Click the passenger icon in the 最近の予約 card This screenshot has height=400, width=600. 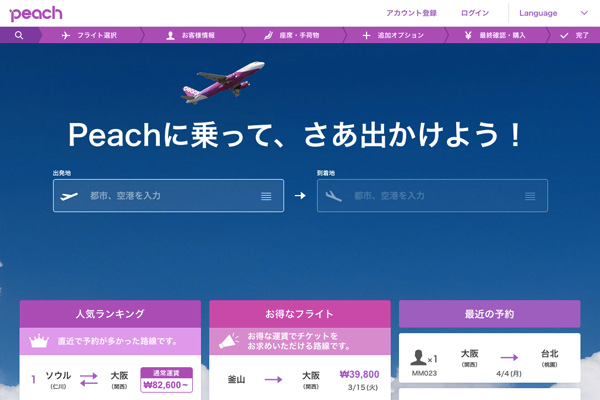(418, 357)
